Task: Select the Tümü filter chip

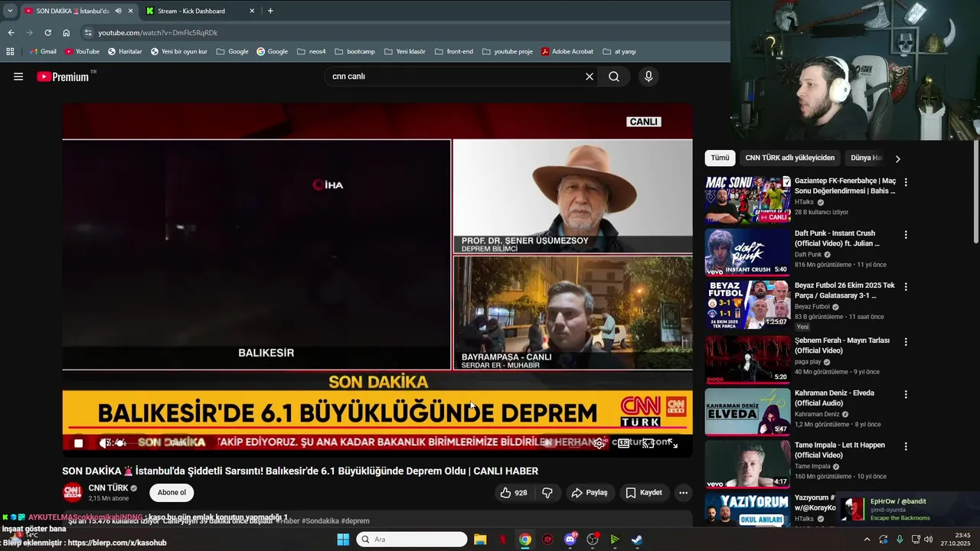Action: pyautogui.click(x=720, y=158)
